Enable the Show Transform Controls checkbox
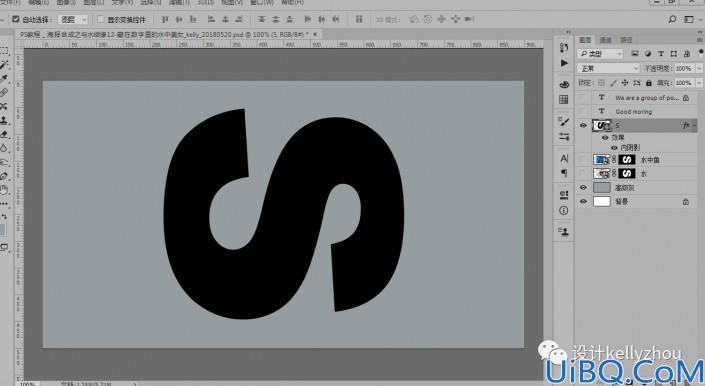This screenshot has width=705, height=386. (100, 19)
